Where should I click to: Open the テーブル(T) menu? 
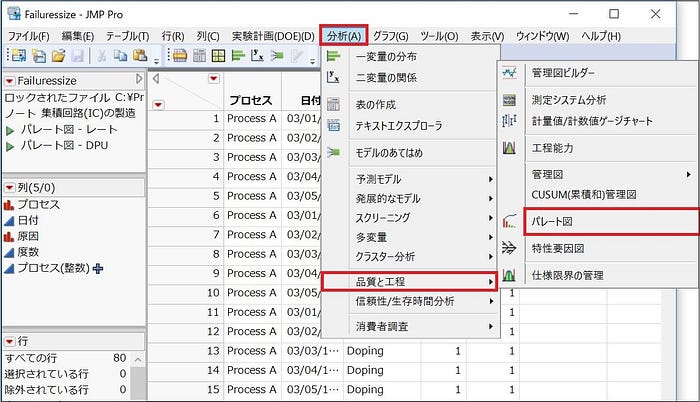[x=127, y=36]
